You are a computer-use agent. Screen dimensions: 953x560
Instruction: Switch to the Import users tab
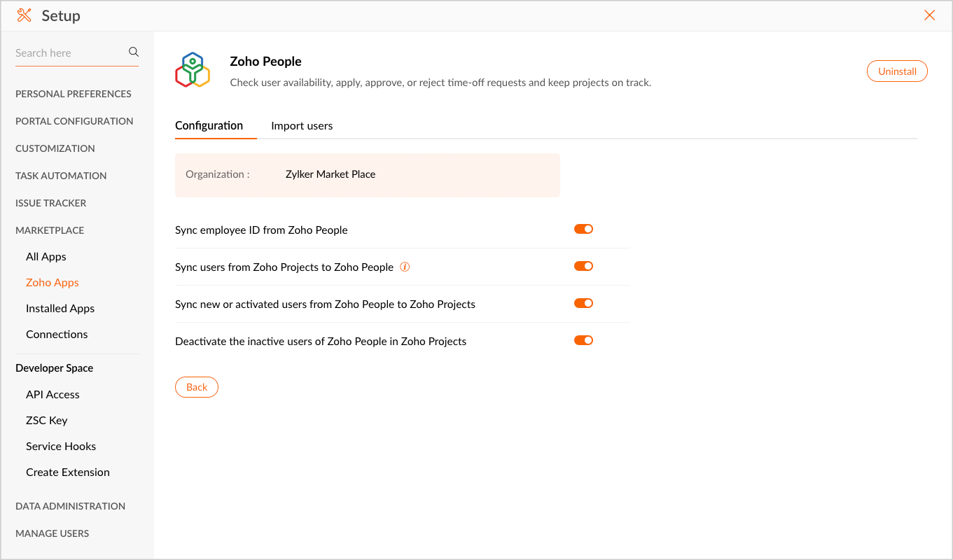[302, 126]
